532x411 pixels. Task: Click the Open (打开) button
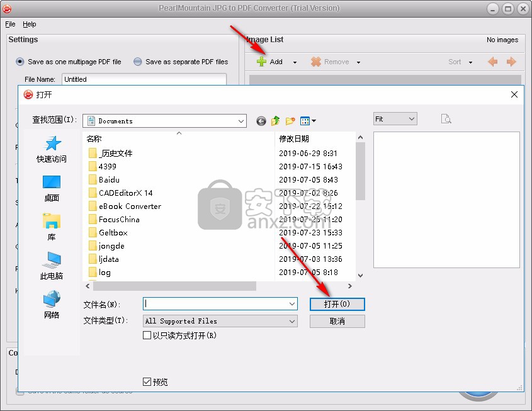point(337,304)
